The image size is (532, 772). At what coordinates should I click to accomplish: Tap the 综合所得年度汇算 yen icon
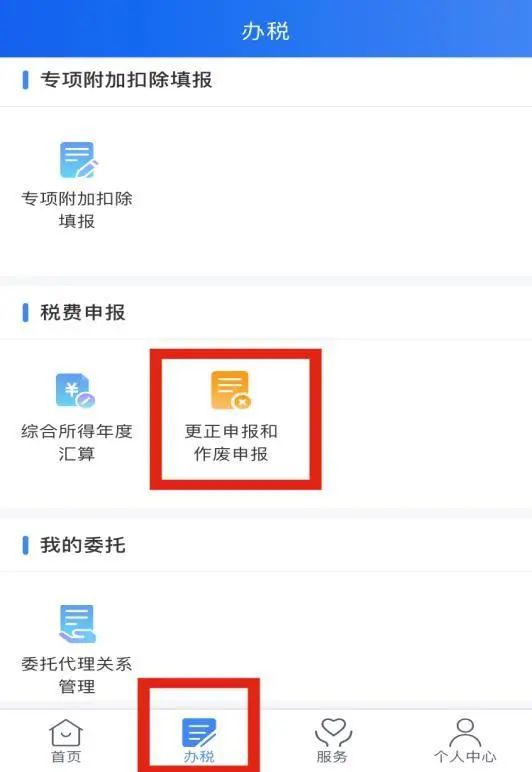(x=75, y=390)
